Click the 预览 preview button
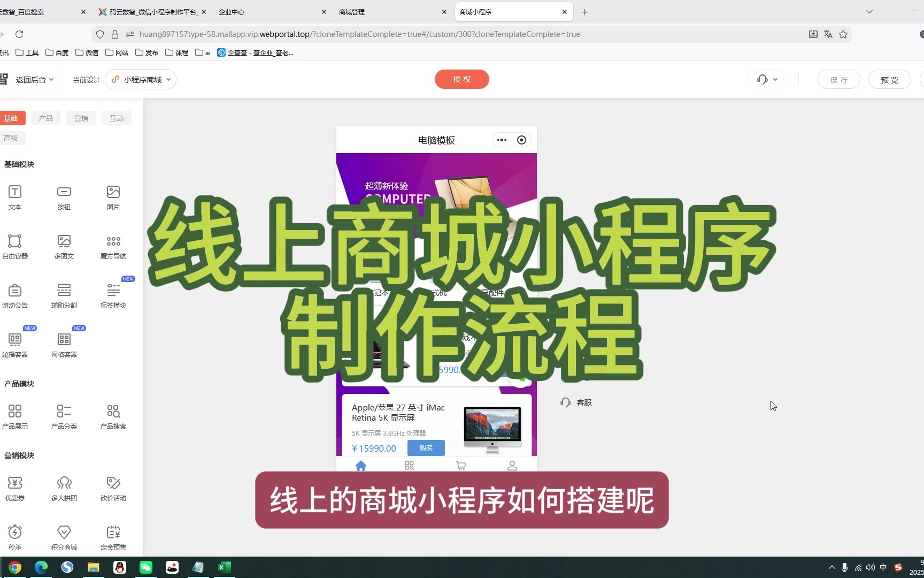Image resolution: width=924 pixels, height=578 pixels. tap(889, 80)
